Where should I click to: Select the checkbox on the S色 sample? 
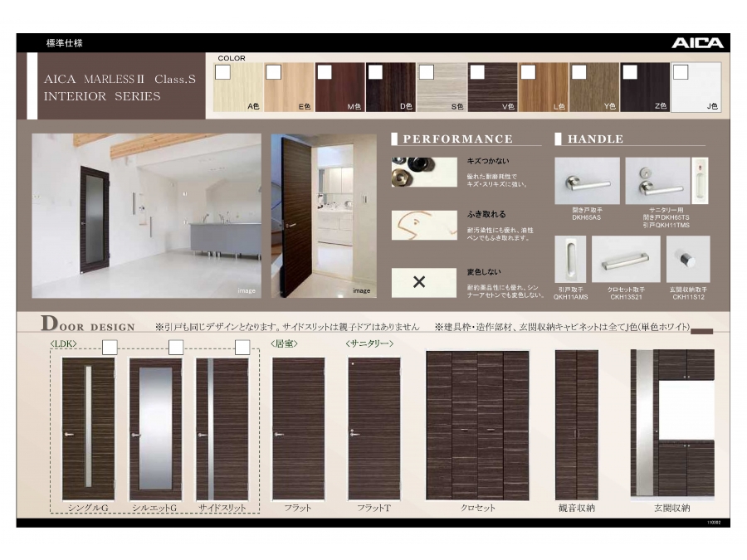pos(427,72)
